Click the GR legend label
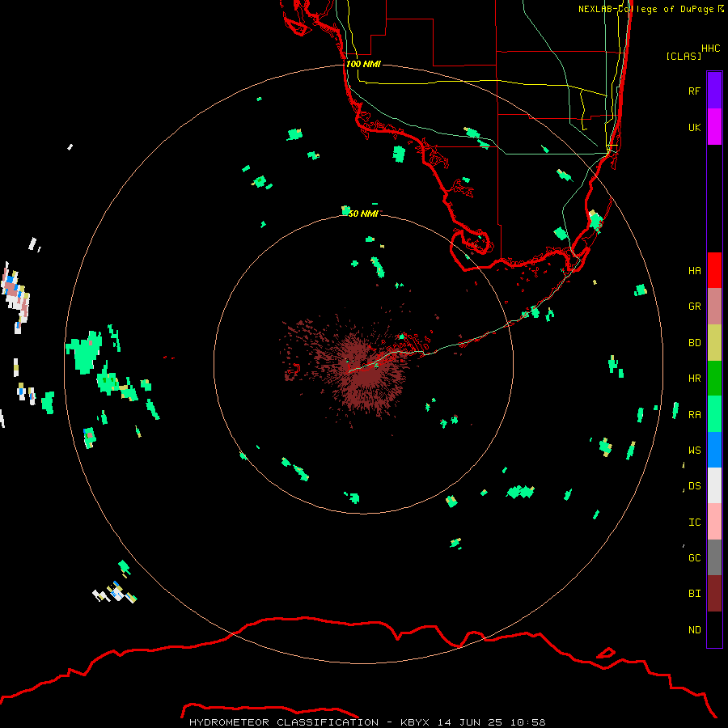728x728 pixels. click(694, 307)
